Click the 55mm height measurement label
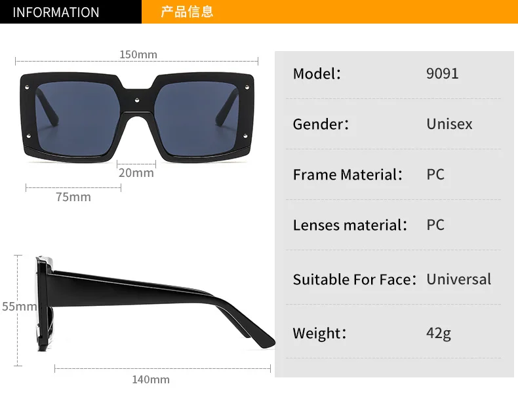Screen dimensions: 518x420 click(19, 307)
